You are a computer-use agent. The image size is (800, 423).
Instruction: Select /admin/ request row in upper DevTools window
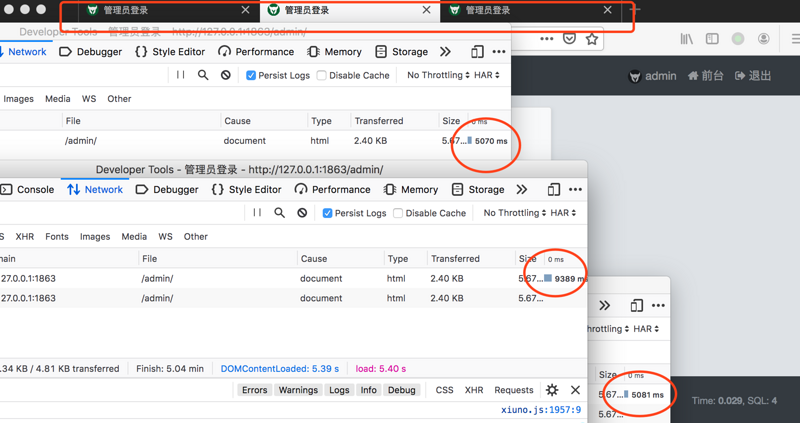pos(255,141)
